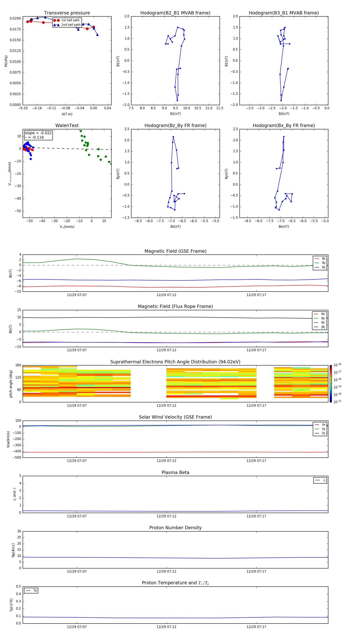Click the "r = -0.116" annotation
This screenshot has width=351, height=644.
pos(35,137)
